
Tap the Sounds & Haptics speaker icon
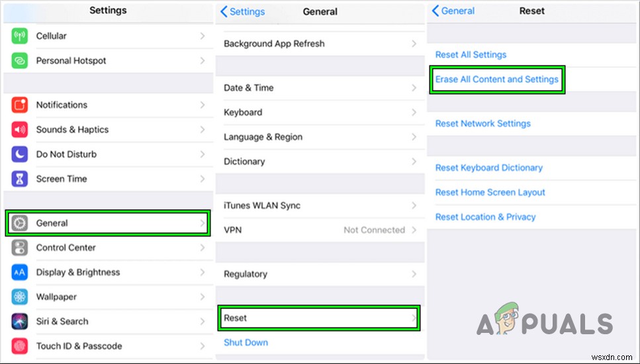pos(20,130)
